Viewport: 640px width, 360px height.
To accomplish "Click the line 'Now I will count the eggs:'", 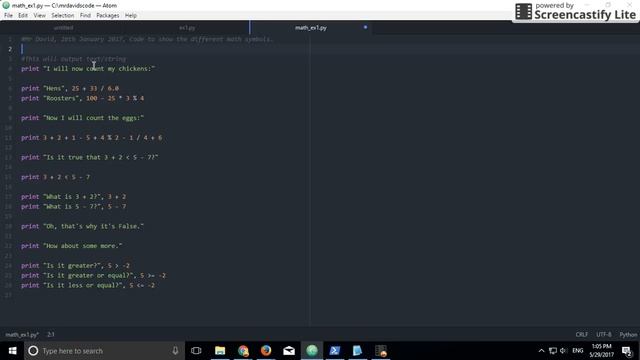I will 82,118.
